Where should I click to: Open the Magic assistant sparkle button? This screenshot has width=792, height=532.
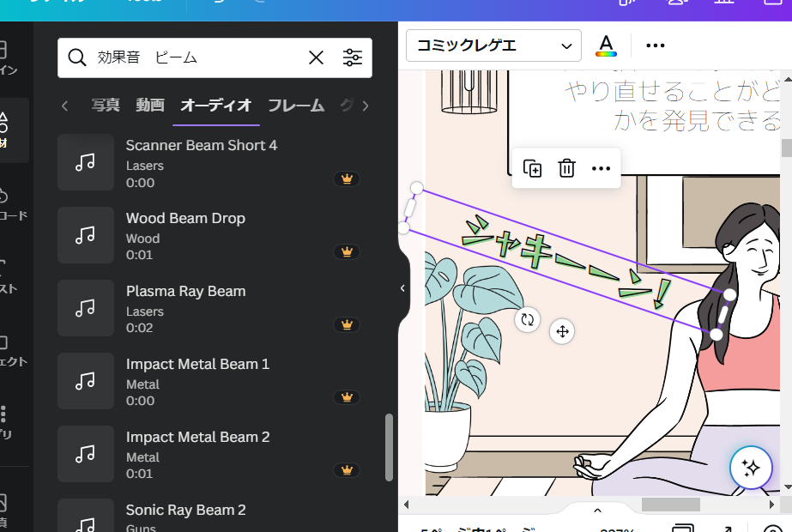point(751,468)
